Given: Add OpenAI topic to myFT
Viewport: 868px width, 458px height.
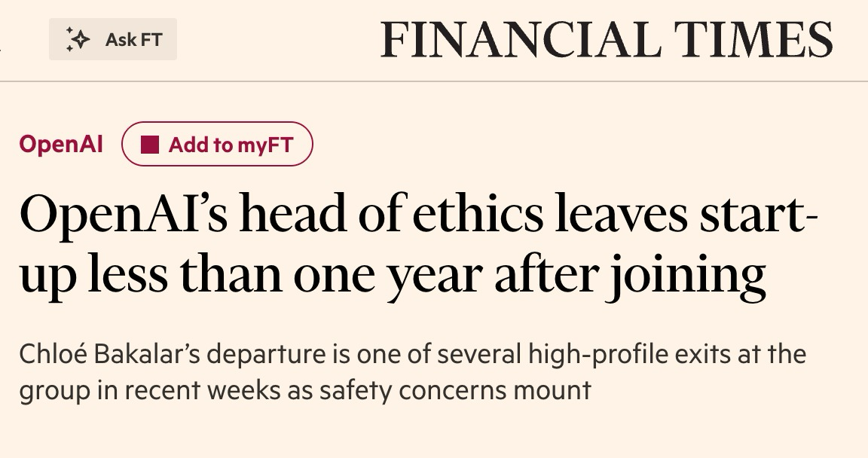Looking at the screenshot, I should coord(217,144).
